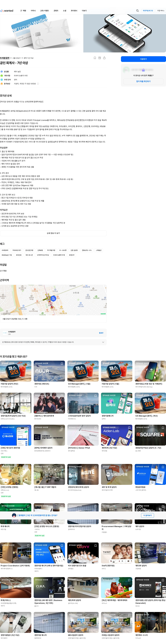Bookmark the 공인 회계사 position

point(95,58)
